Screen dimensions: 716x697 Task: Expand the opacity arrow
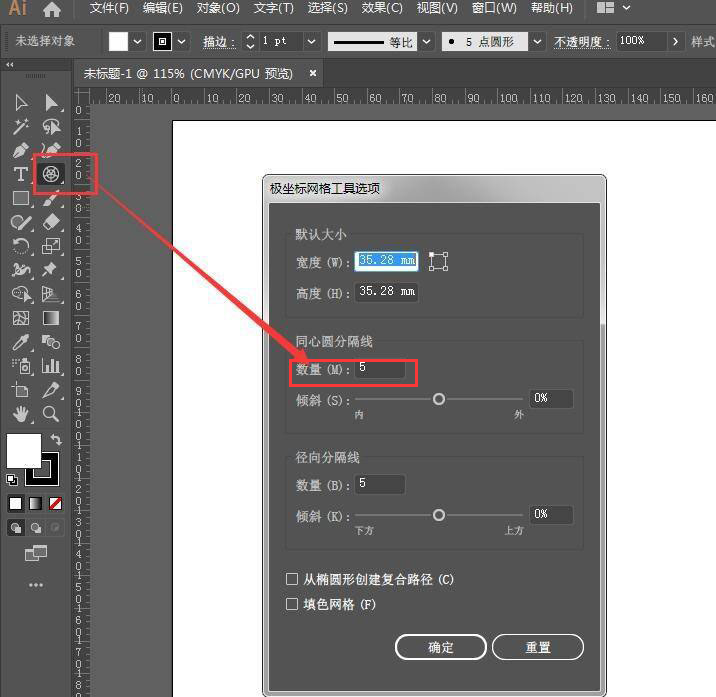(675, 42)
